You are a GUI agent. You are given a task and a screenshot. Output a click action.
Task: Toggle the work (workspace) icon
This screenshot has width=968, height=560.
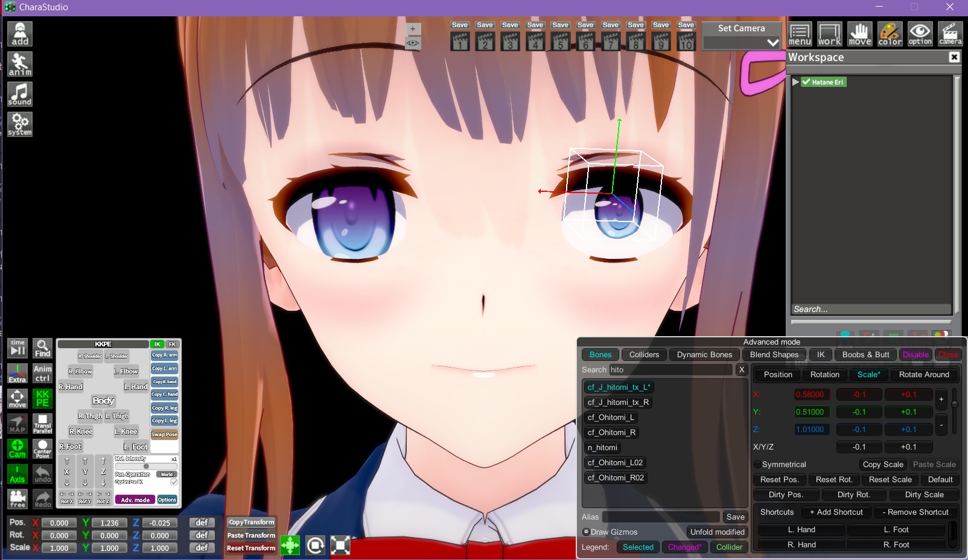(x=830, y=34)
